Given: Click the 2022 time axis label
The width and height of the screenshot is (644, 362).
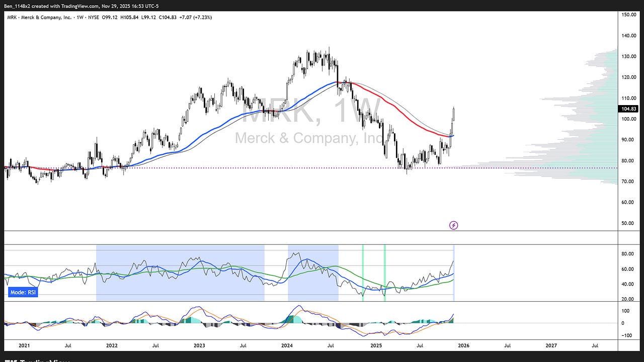Looking at the screenshot, I should (112, 345).
